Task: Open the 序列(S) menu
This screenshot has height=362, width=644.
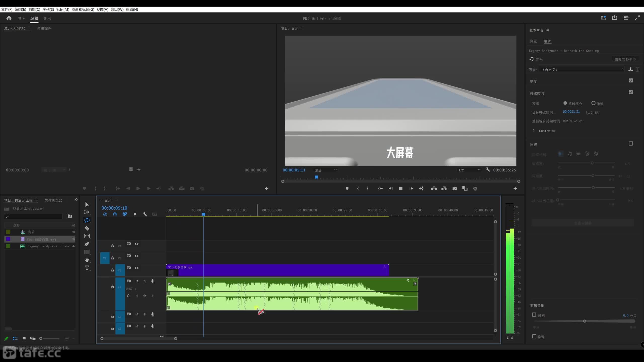Action: pyautogui.click(x=48, y=9)
